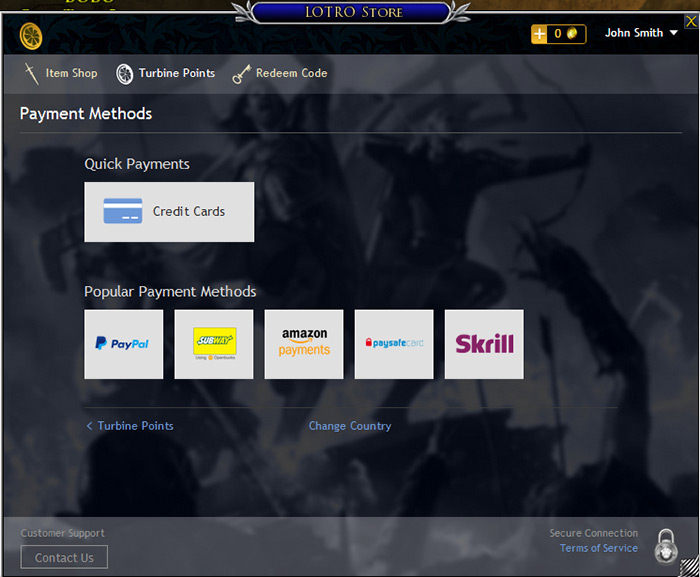Click the Popular Payment Methods heading

click(170, 292)
